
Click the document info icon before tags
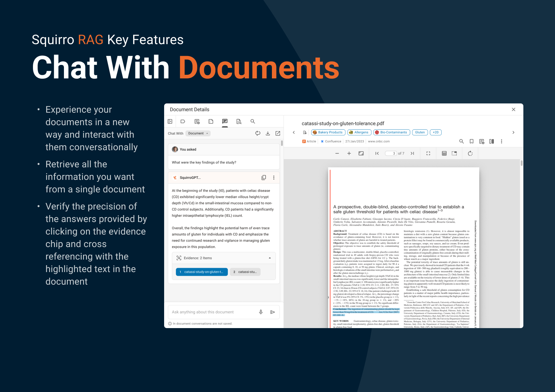(305, 132)
